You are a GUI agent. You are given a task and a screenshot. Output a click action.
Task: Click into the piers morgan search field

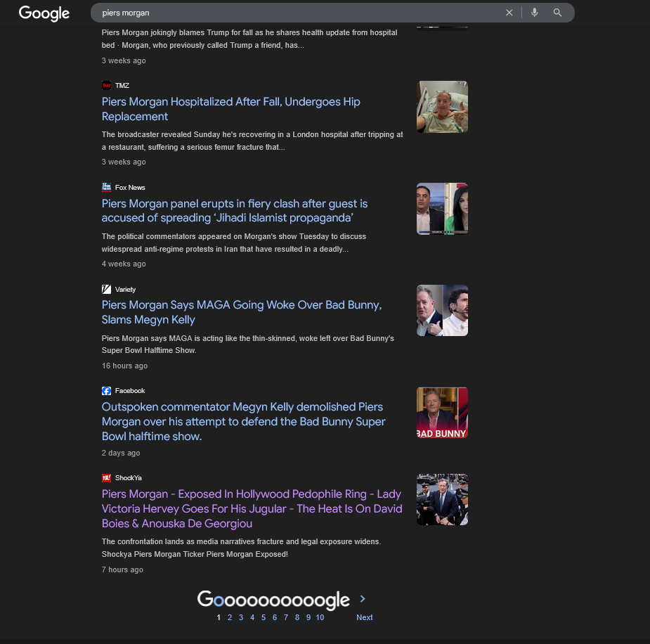(295, 13)
